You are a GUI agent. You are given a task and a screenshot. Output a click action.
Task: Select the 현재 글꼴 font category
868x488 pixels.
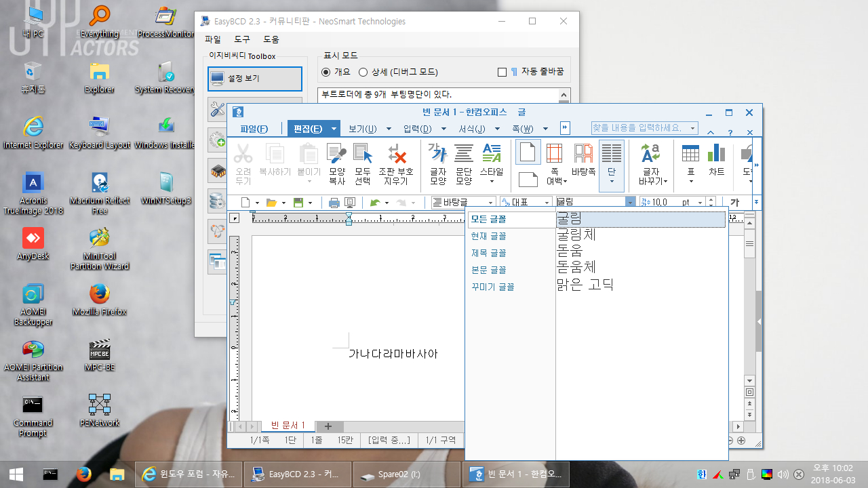(x=511, y=237)
